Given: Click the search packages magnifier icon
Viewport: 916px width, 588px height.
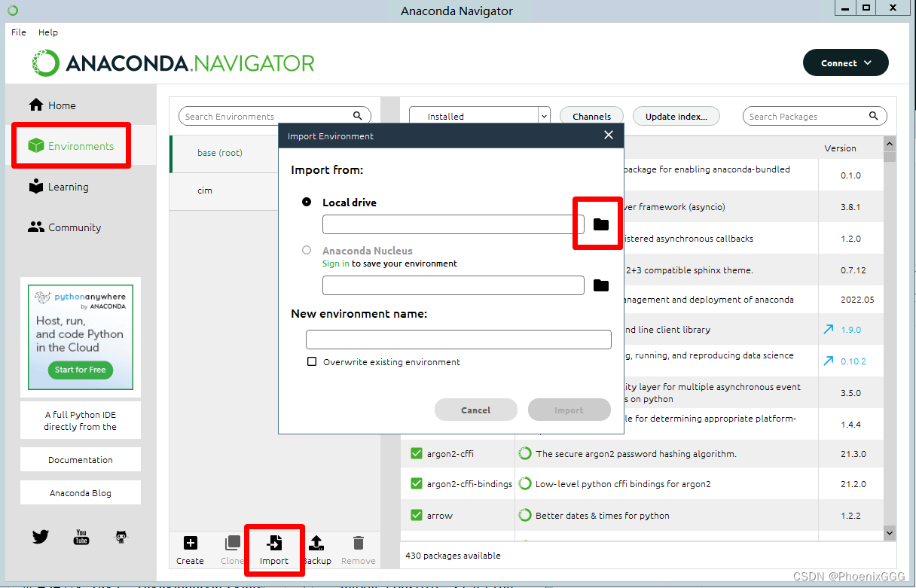Looking at the screenshot, I should [x=874, y=116].
